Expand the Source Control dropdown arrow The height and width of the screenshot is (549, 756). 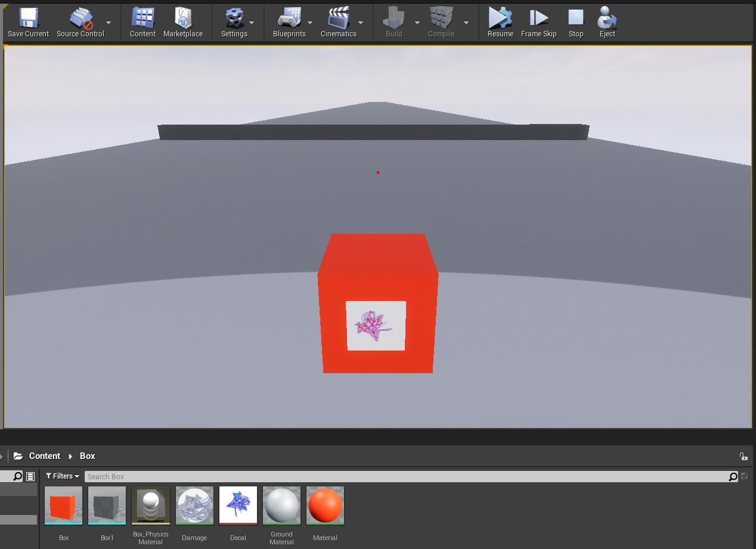click(109, 23)
